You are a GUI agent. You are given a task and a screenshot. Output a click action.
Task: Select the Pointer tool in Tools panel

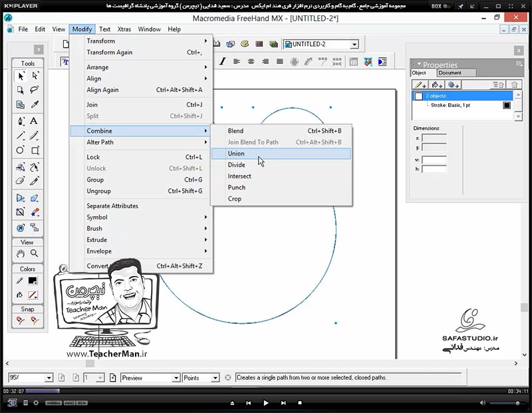pos(21,76)
